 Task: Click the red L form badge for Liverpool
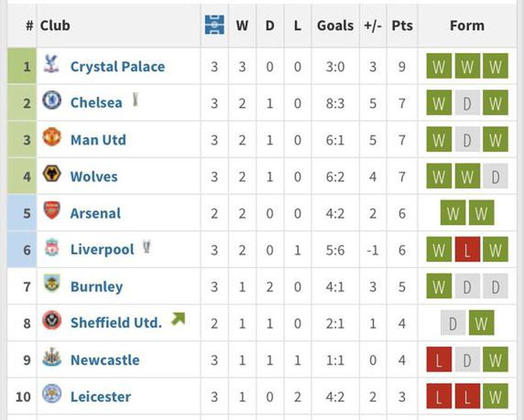[x=467, y=250]
